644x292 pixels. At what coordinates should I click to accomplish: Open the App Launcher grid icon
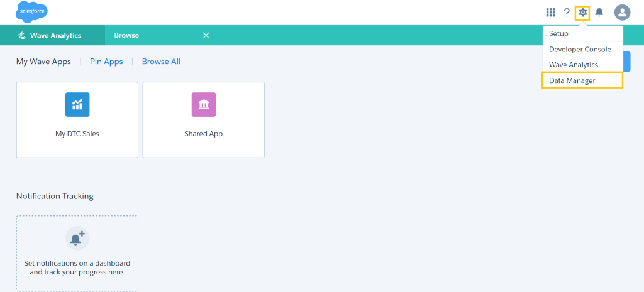[550, 13]
